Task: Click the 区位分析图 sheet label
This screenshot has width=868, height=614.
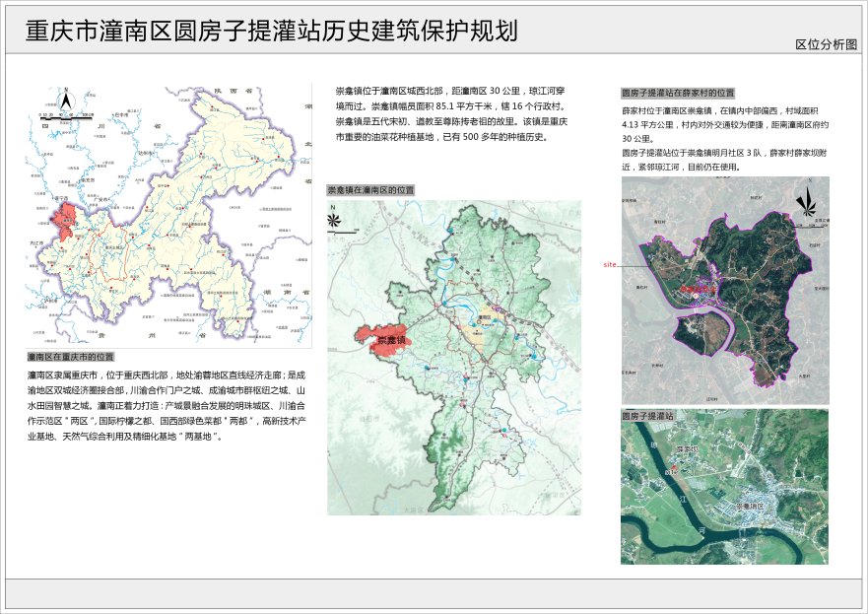Action: [x=826, y=45]
